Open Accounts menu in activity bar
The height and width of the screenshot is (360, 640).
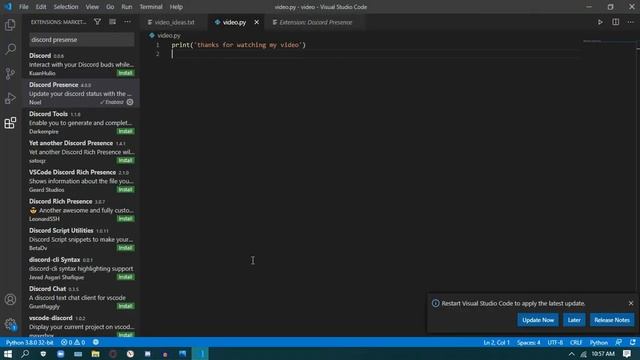pos(10,300)
